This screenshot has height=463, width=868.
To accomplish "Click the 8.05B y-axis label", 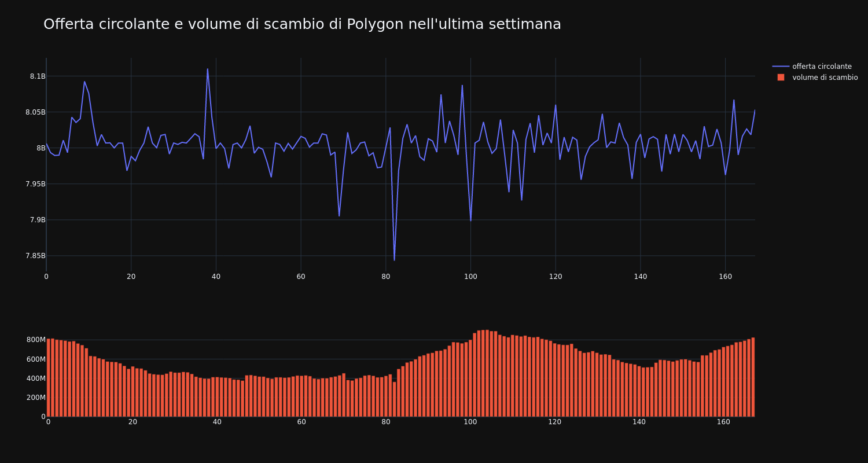I will (x=35, y=112).
